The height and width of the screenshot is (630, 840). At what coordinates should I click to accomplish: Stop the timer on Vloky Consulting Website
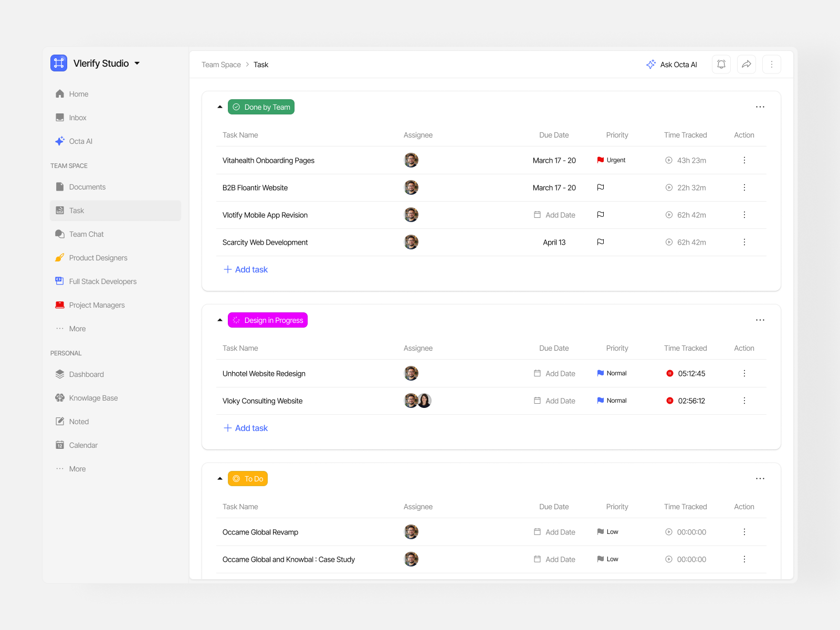point(669,401)
